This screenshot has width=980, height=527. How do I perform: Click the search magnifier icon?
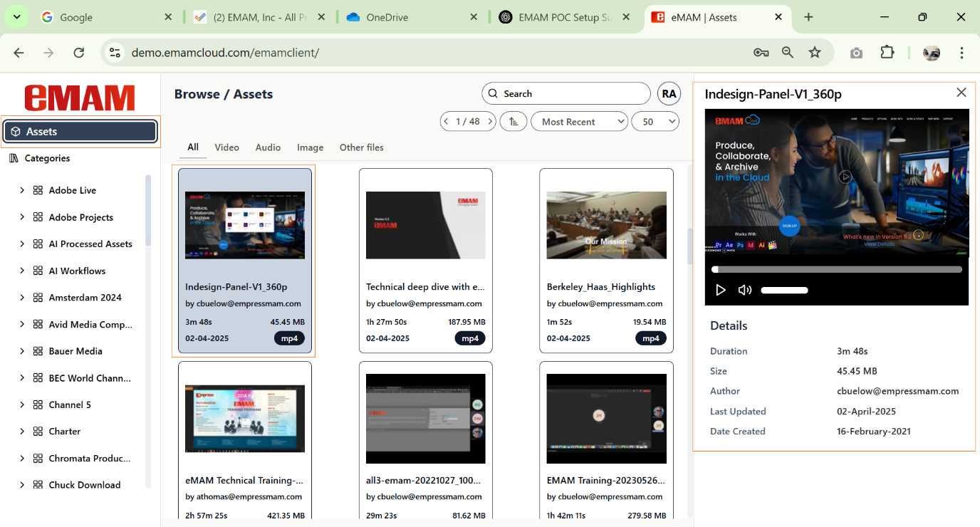coord(493,93)
